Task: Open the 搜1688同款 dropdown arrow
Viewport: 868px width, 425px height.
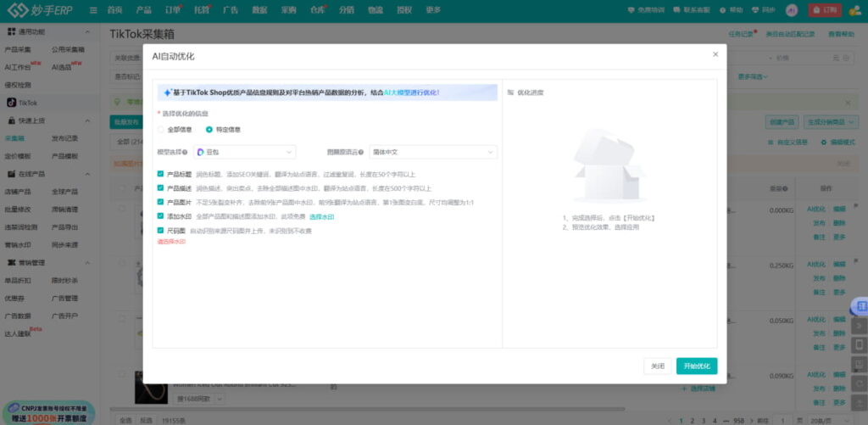Action: pos(220,399)
